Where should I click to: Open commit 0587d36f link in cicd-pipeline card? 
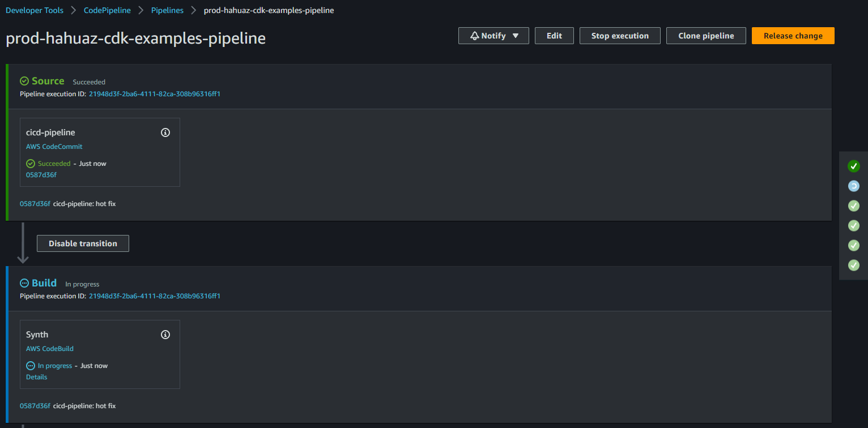41,175
